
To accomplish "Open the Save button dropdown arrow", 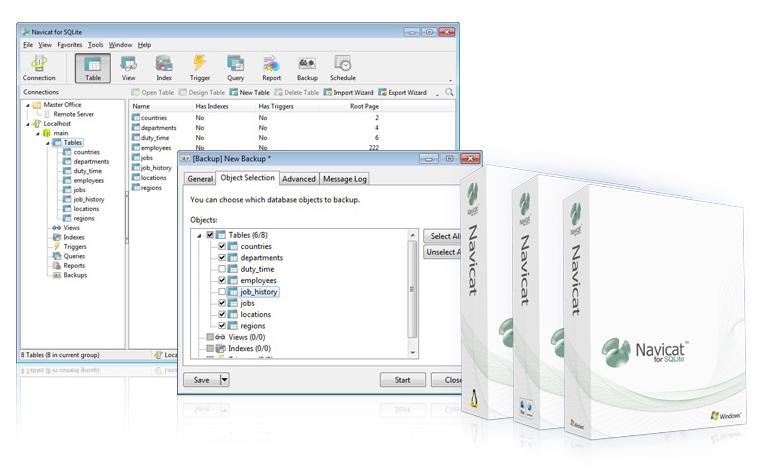I will click(x=224, y=379).
